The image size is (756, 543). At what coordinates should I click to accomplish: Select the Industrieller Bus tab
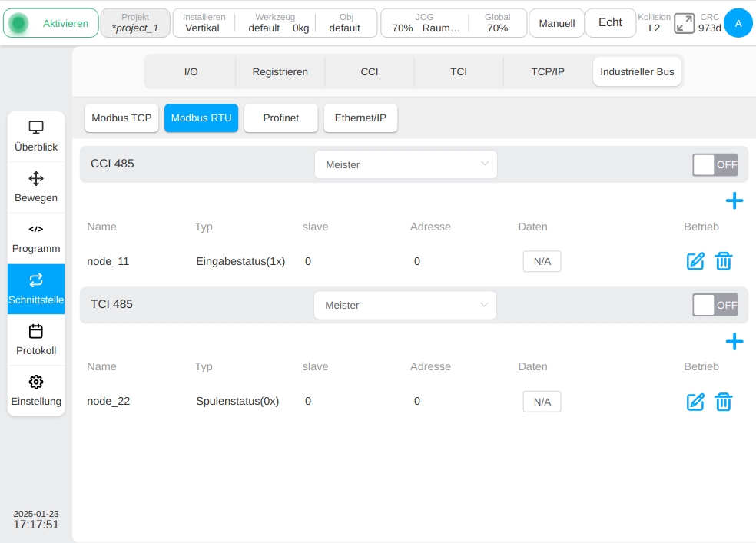coord(637,71)
